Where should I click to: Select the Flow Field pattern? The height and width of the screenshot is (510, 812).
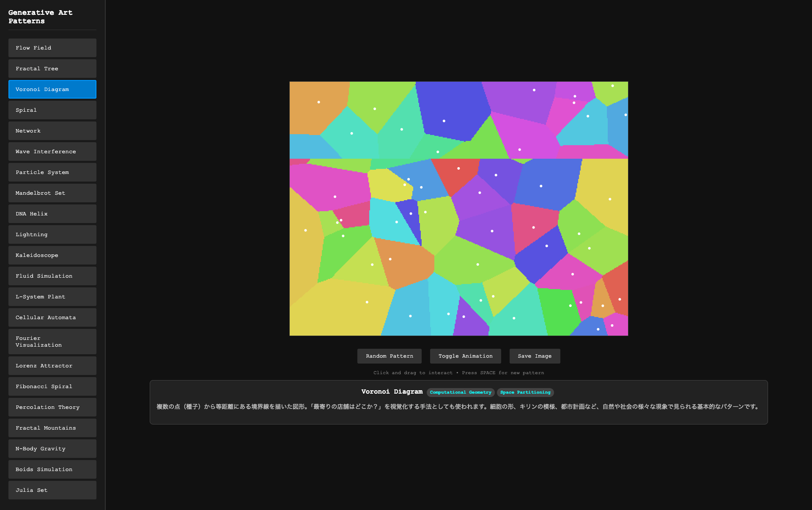pos(52,48)
